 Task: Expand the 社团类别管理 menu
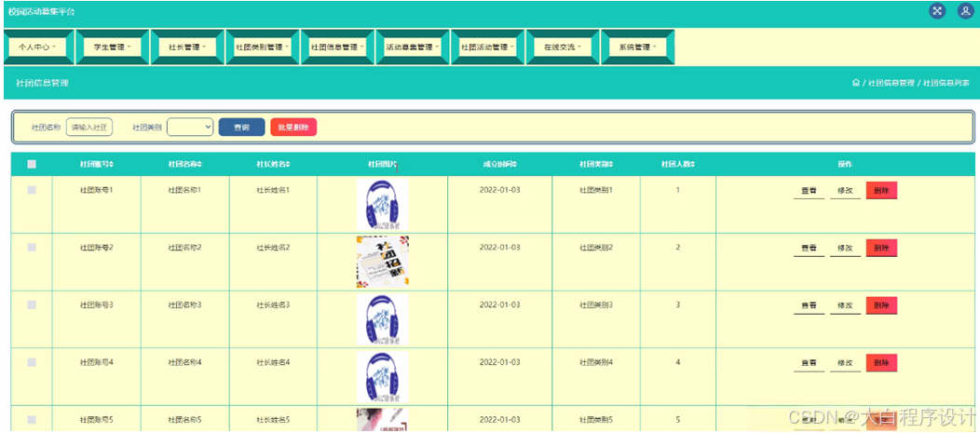(263, 47)
